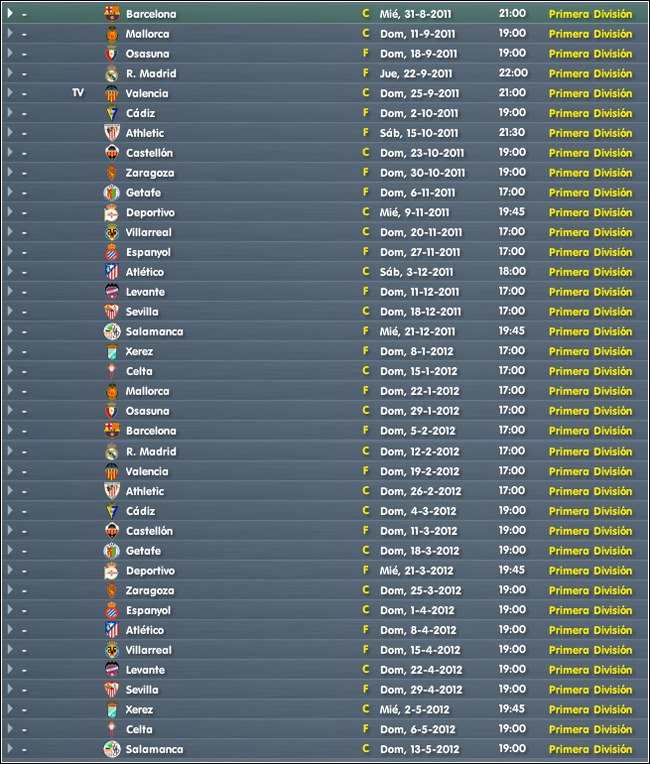
Task: Click the Getafe crest on the 18-3-2012 fixture
Action: [112, 551]
